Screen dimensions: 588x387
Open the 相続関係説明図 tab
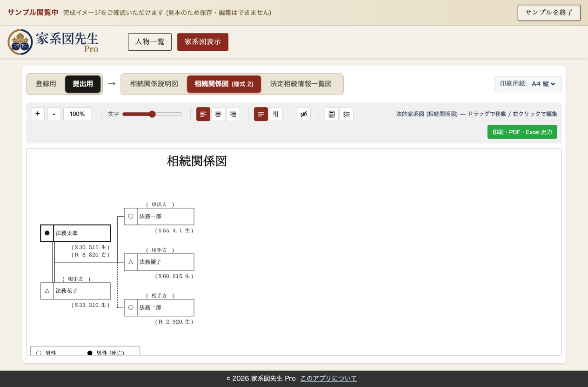[x=154, y=84]
